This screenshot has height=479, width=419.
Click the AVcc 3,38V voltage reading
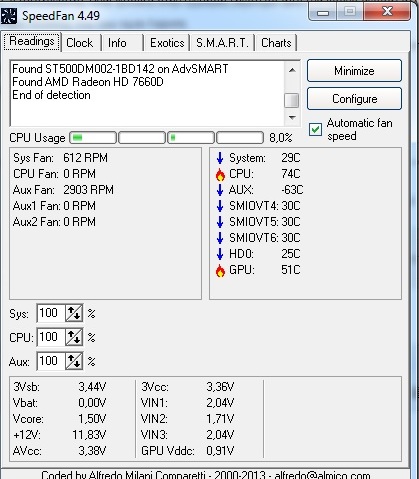60,451
